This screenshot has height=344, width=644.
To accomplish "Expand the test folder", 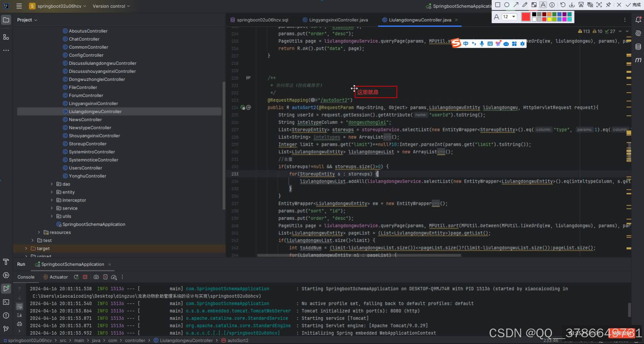I will pos(33,241).
